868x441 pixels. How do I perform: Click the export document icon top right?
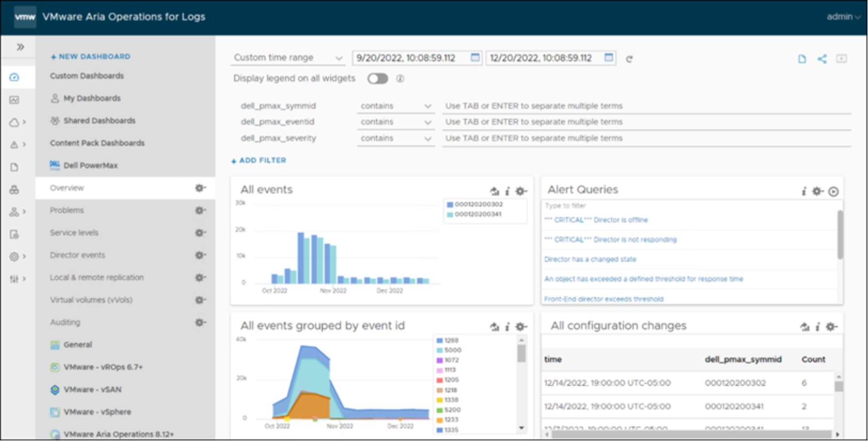pos(802,59)
